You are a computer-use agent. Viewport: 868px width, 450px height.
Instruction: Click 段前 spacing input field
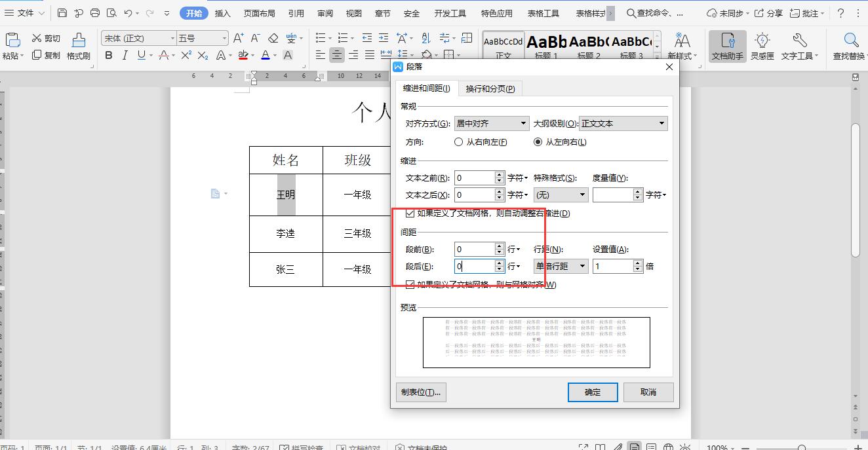click(475, 249)
